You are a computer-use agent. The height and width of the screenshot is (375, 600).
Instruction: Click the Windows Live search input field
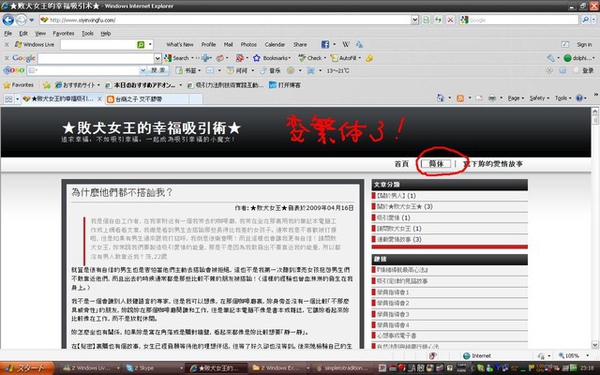tap(98, 45)
